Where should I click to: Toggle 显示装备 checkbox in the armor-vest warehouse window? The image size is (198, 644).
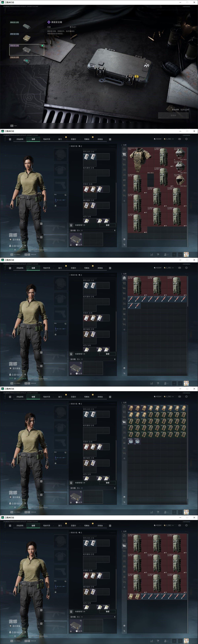(10, 240)
